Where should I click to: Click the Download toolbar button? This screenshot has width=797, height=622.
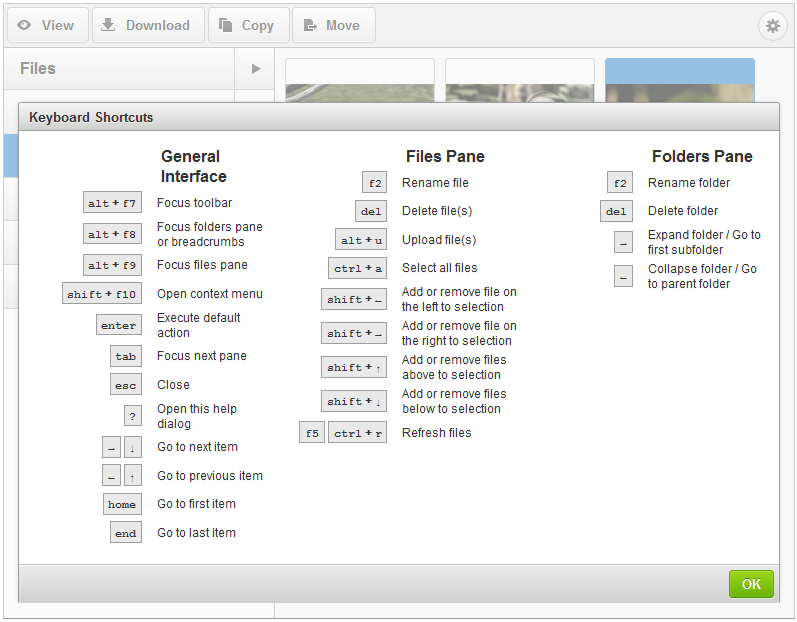148,25
